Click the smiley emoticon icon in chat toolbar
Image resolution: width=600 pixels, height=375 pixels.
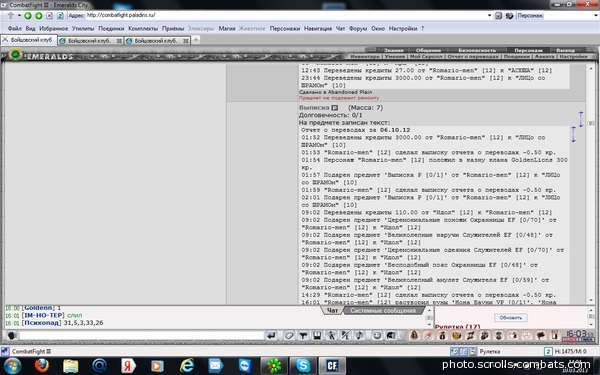click(377, 336)
